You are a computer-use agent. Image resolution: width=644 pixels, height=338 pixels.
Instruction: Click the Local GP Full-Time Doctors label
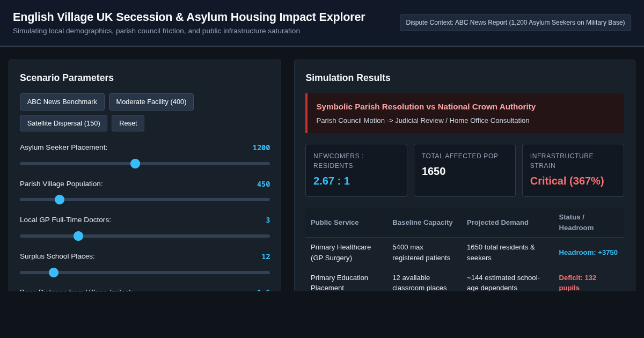[x=65, y=220]
